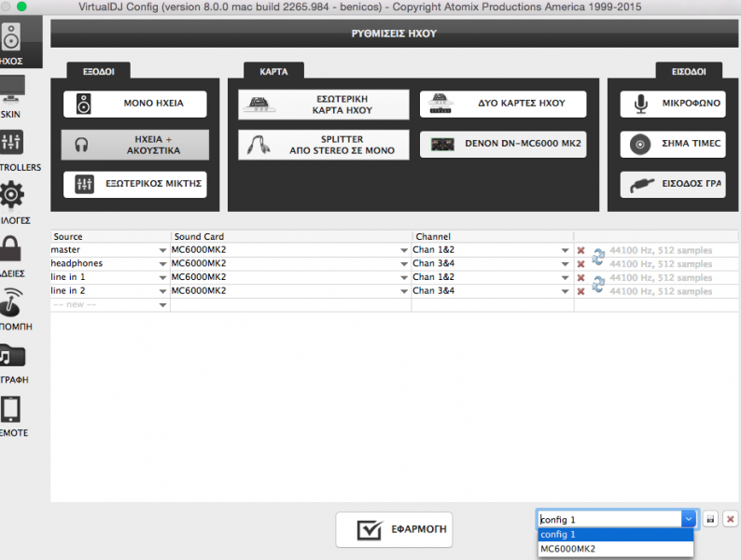Select ΜΟΝΟ ΗΧΕΙΑ speakers only output
Screen dimensions: 741x560
[x=135, y=104]
